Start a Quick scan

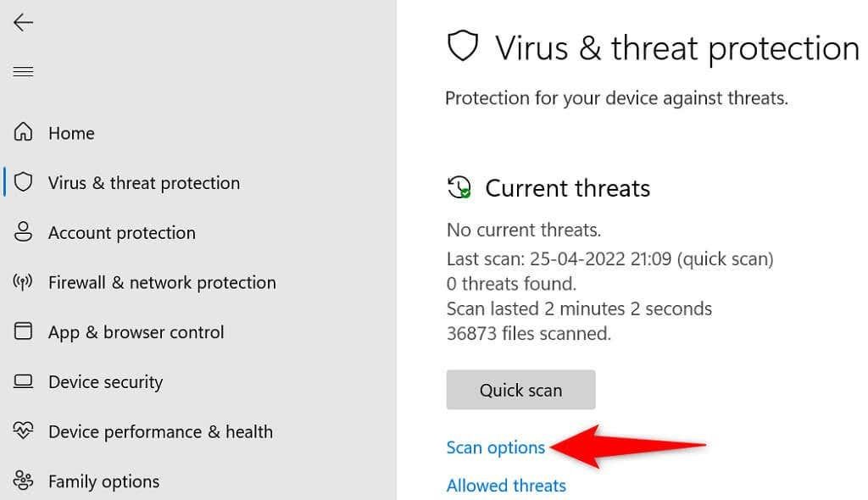(520, 390)
